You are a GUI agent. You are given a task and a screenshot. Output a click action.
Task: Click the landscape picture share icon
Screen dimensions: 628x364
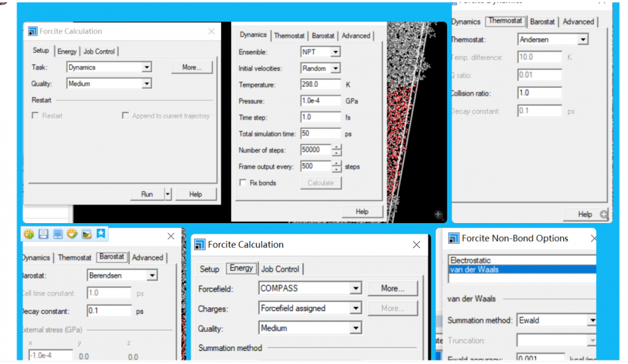tap(87, 234)
